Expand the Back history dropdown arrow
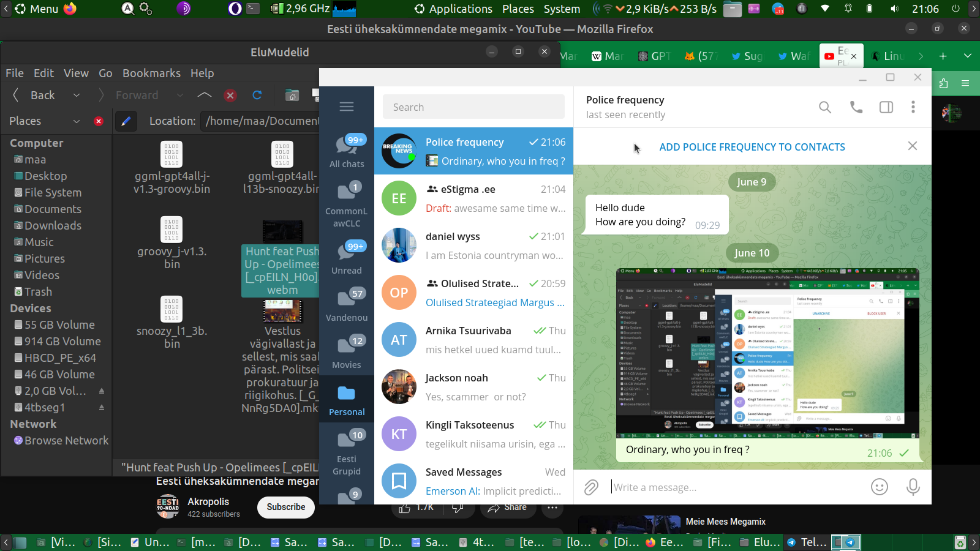980x551 pixels. pos(77,95)
